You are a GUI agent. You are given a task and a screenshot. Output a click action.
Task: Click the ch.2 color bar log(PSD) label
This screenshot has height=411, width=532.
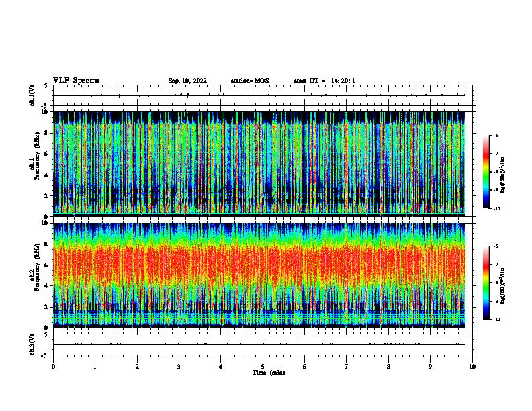(x=503, y=285)
